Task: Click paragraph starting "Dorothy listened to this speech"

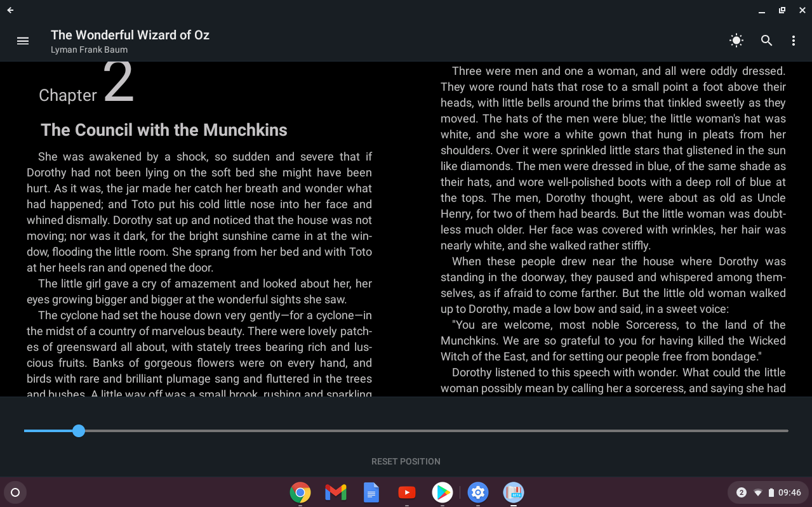Action: coord(613,380)
